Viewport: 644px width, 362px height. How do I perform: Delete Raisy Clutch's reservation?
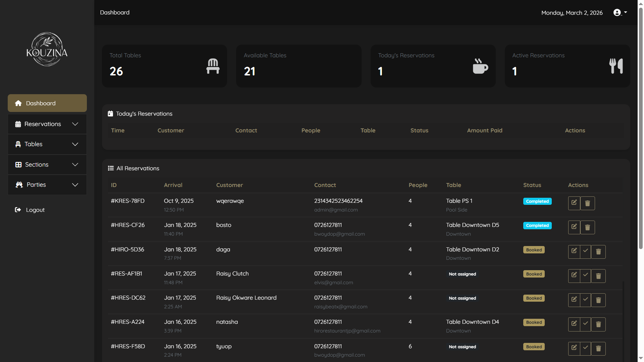pyautogui.click(x=598, y=276)
